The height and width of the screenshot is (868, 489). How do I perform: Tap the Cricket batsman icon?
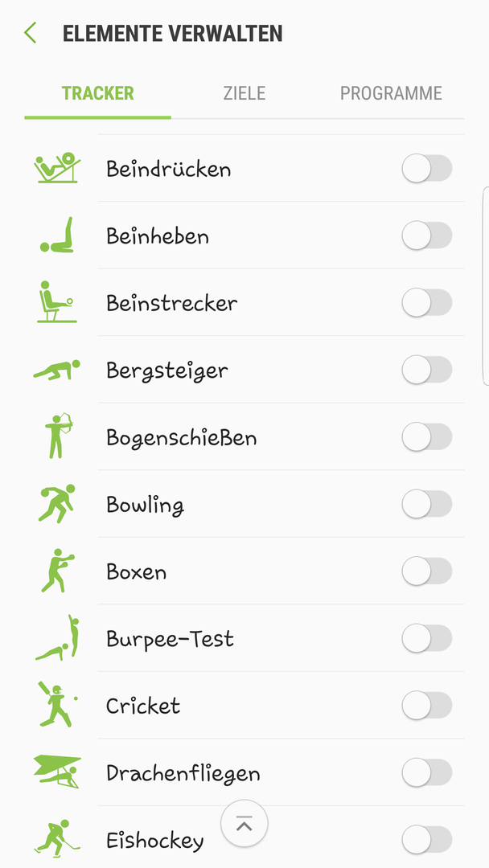coord(57,705)
